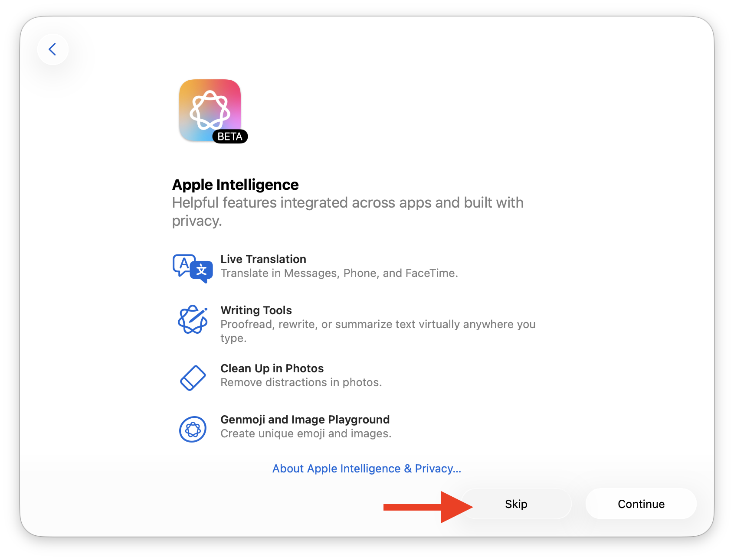Click the 'Helpful features integrated across apps' subtitle
The image size is (734, 560).
point(347,212)
